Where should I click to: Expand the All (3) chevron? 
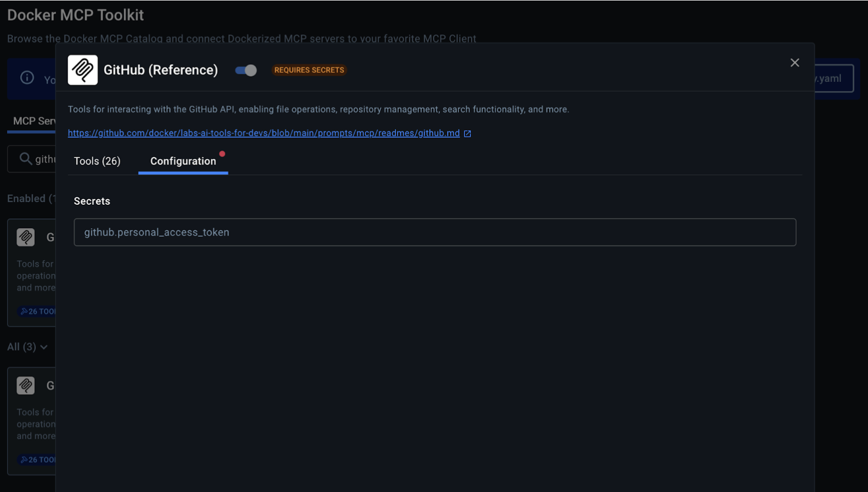pyautogui.click(x=43, y=347)
